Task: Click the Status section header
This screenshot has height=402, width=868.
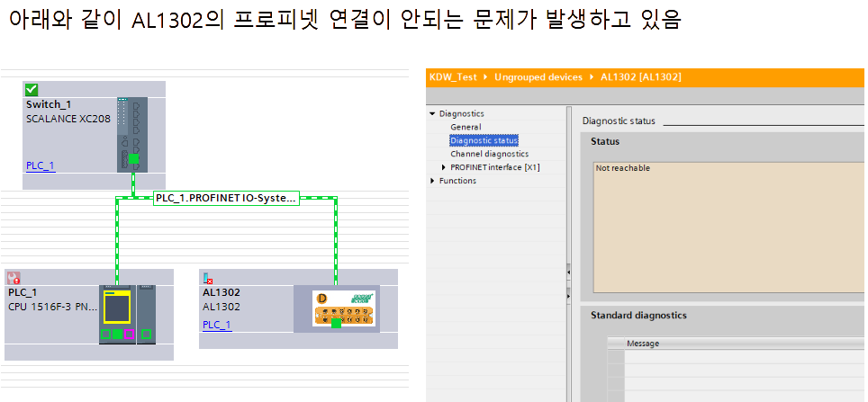Action: point(605,141)
